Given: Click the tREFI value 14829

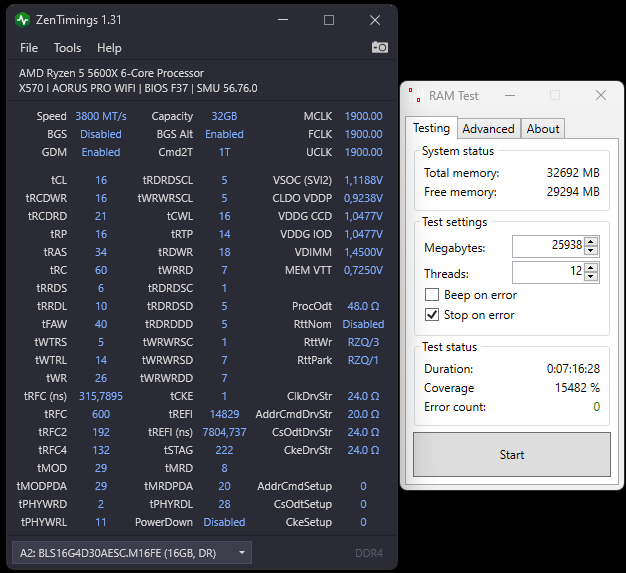Looking at the screenshot, I should [224, 414].
